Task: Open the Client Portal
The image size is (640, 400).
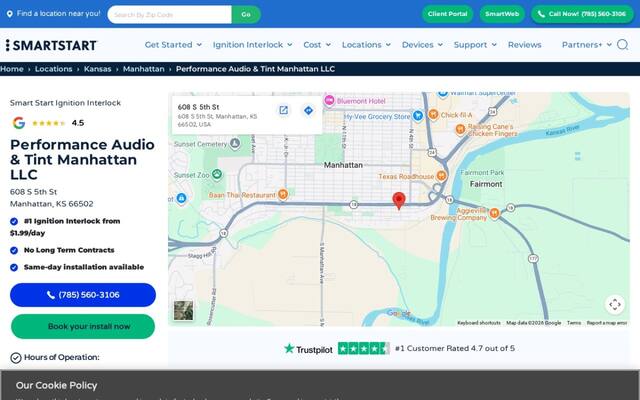Action: (x=447, y=14)
